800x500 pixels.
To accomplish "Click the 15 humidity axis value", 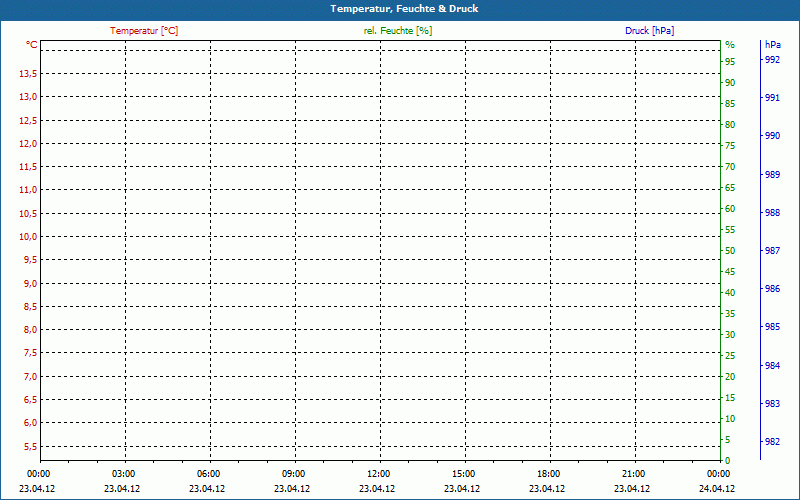I will coord(730,398).
